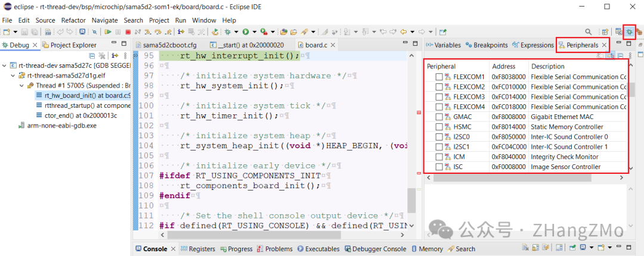This screenshot has width=644, height=256.
Task: Click the Suspend debug toolbar icon
Action: coord(118,32)
